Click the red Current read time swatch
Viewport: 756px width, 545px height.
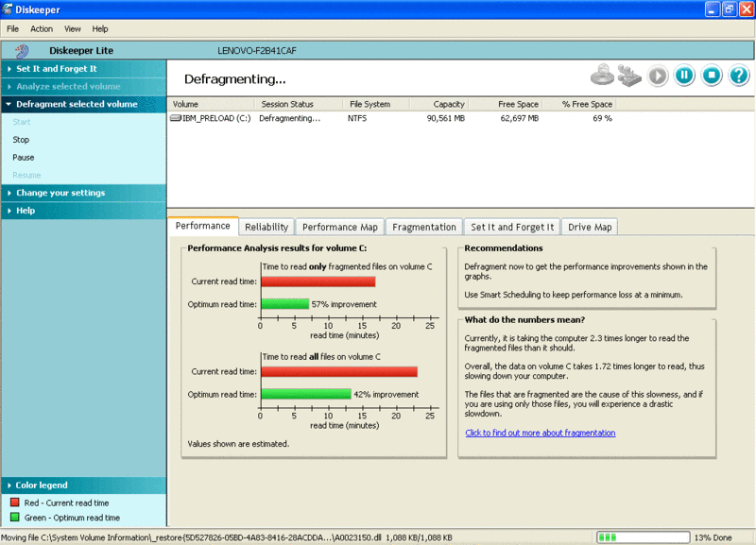(15, 502)
